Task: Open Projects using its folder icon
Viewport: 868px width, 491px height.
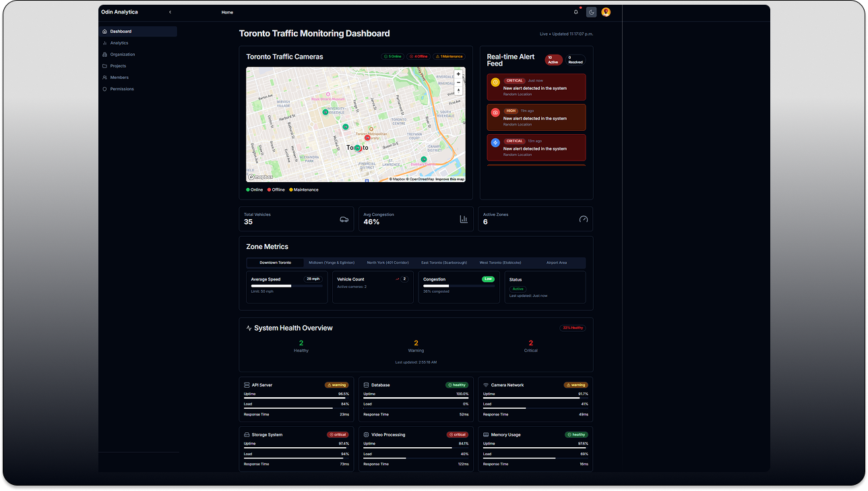Action: (104, 65)
